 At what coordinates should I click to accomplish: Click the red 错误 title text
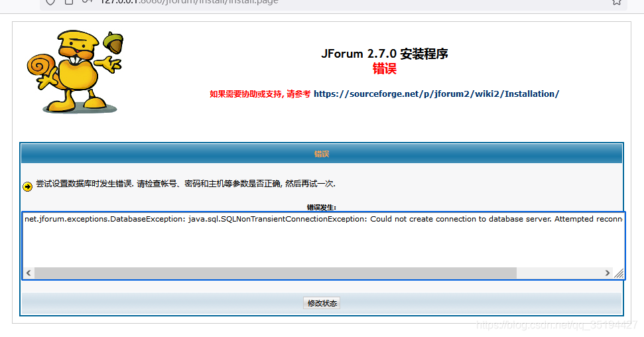(385, 68)
